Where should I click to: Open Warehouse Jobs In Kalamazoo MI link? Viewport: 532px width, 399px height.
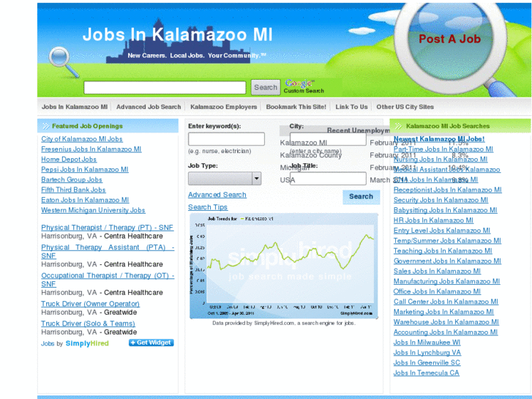coord(446,323)
